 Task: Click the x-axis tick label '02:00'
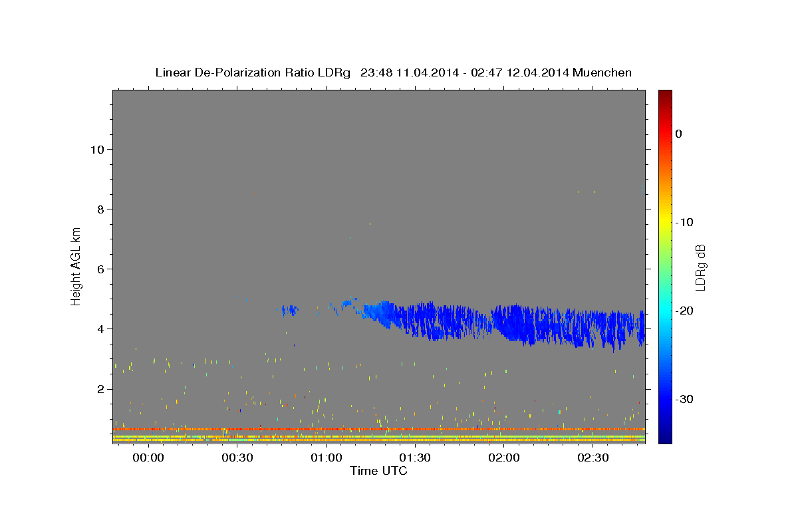tap(504, 458)
